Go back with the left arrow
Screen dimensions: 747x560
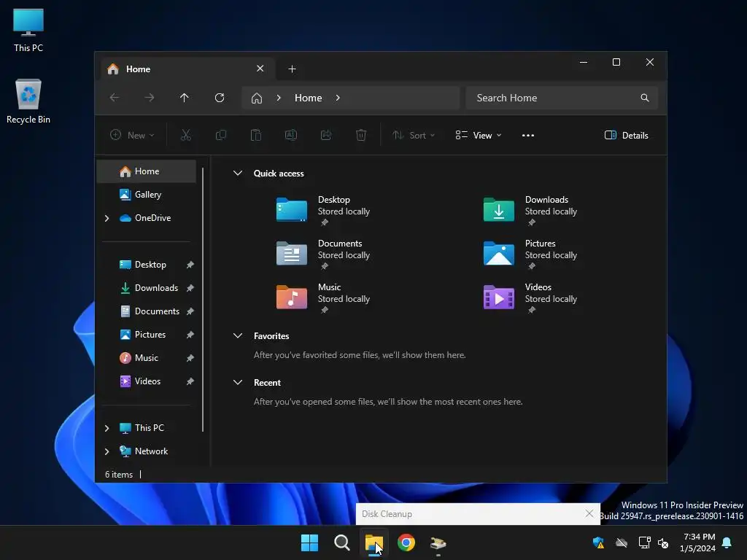click(x=115, y=98)
